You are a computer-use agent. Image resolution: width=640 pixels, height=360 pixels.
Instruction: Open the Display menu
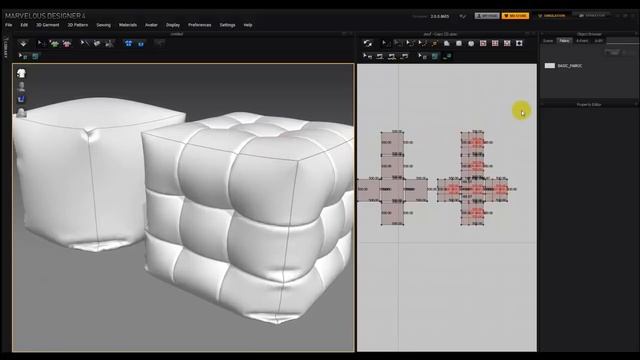click(173, 25)
